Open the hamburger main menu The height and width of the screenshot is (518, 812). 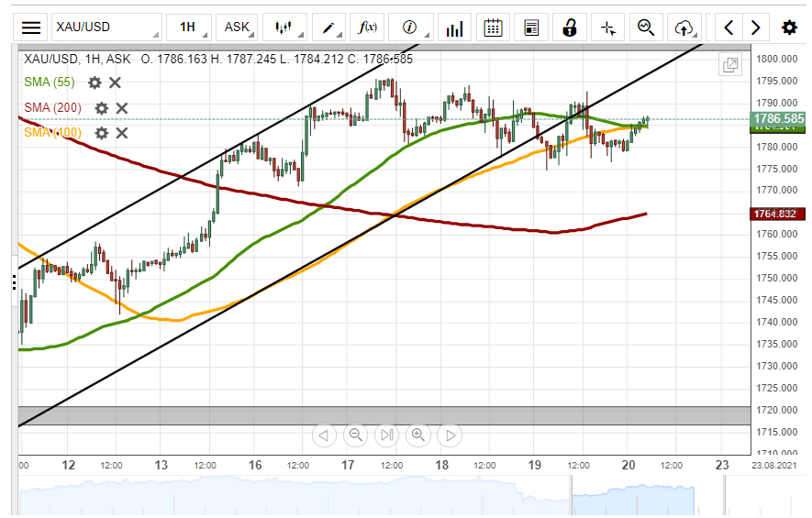pos(31,28)
